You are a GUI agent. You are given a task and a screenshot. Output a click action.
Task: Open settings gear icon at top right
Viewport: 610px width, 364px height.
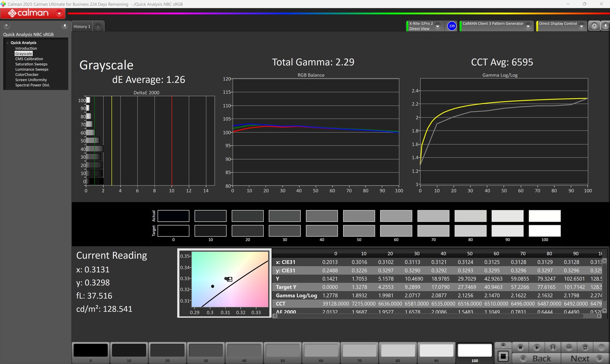pos(594,26)
